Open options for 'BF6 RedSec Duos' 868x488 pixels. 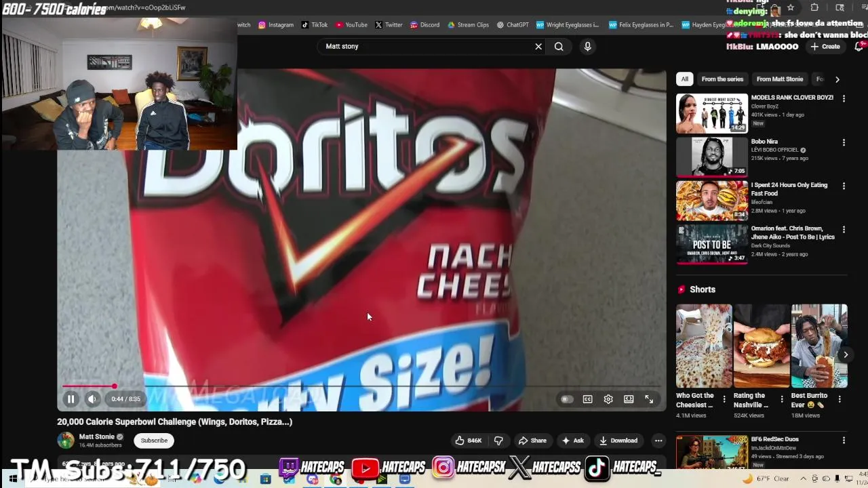tap(844, 441)
